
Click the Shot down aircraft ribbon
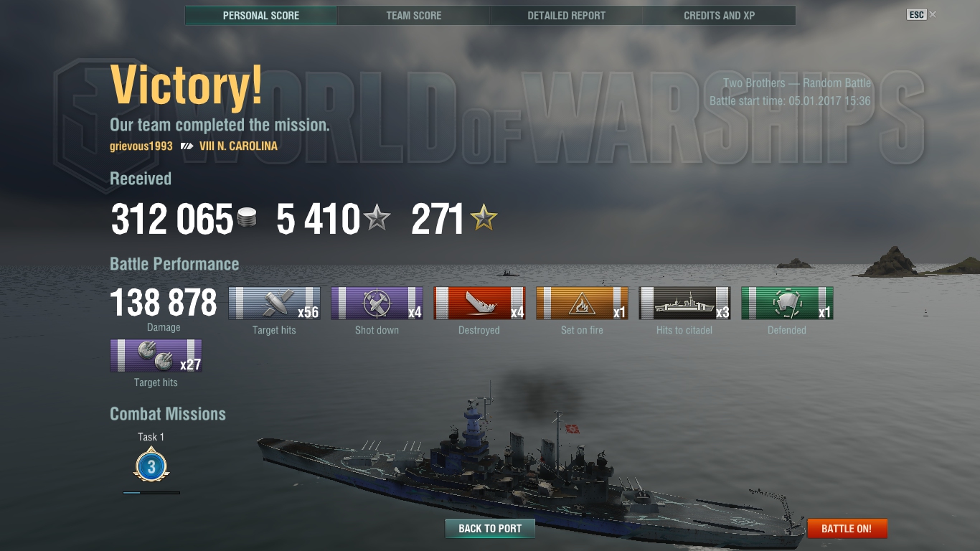pyautogui.click(x=377, y=303)
